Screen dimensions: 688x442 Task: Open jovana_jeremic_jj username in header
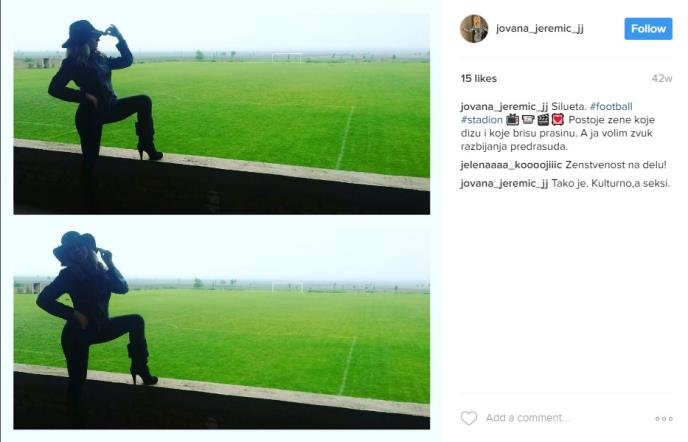(x=540, y=29)
